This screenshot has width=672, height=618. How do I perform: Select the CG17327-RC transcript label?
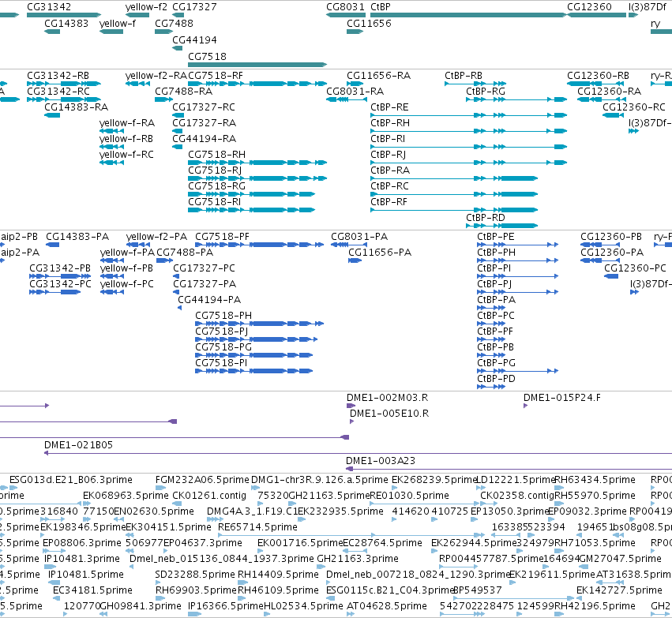coord(204,107)
